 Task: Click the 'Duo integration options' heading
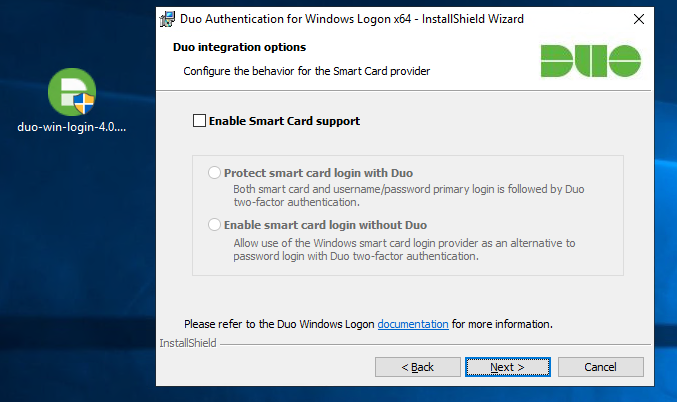coord(239,47)
